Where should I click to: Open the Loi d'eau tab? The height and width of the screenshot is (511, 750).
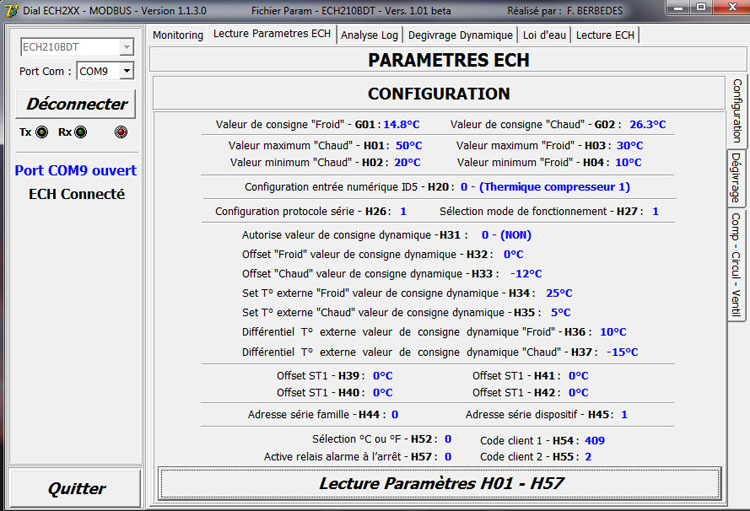pos(544,34)
